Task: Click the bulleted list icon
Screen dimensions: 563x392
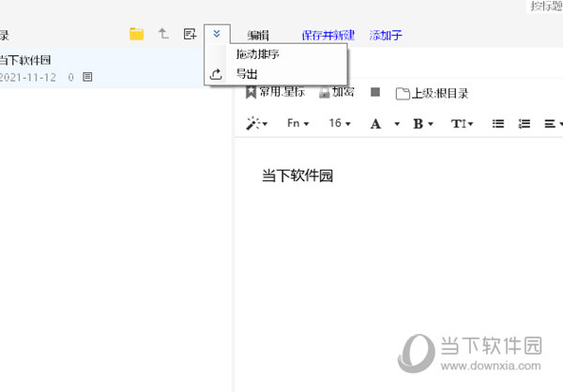Action: (x=498, y=124)
